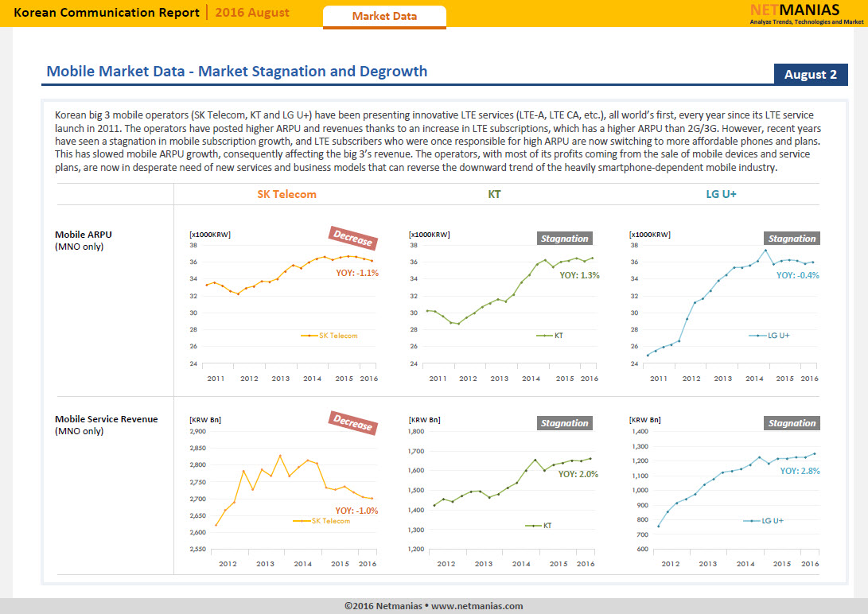Viewport: 868px width, 614px height.
Task: Click the Stagnation tag on KT revenue chart
Action: (x=565, y=423)
